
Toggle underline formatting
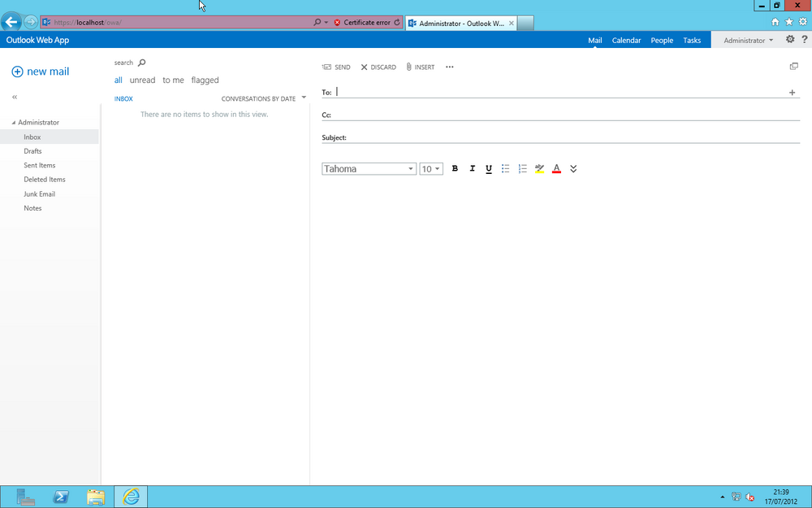pos(488,169)
